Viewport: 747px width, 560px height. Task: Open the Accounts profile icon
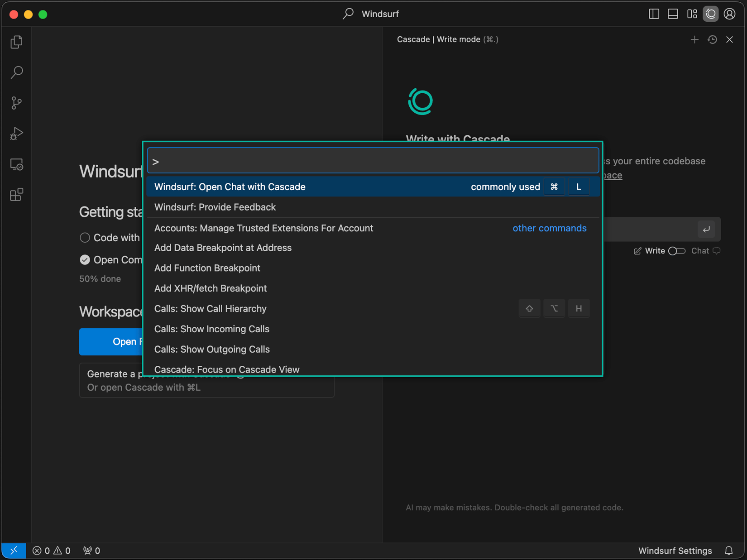point(729,14)
